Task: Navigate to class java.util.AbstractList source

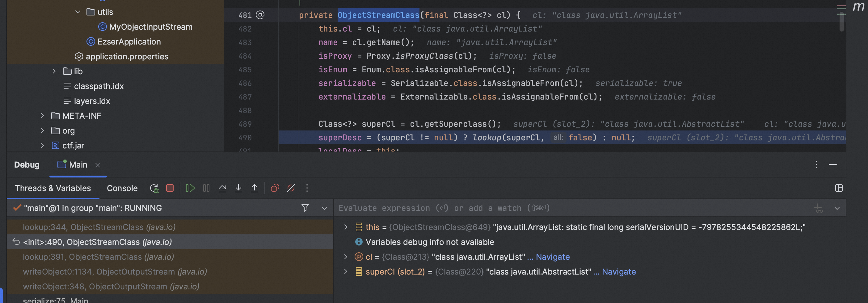Action: 619,272
